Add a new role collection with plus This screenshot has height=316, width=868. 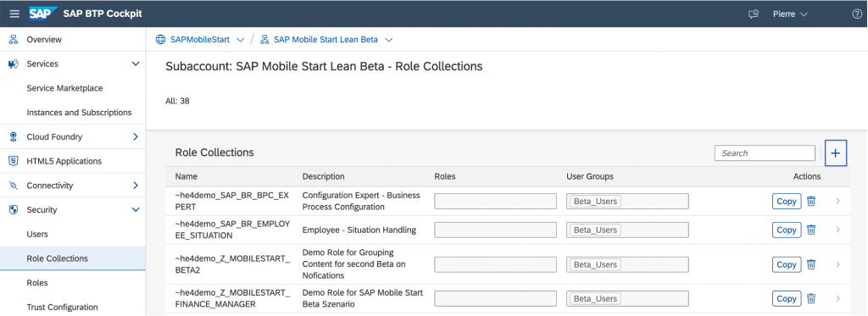[x=836, y=153]
